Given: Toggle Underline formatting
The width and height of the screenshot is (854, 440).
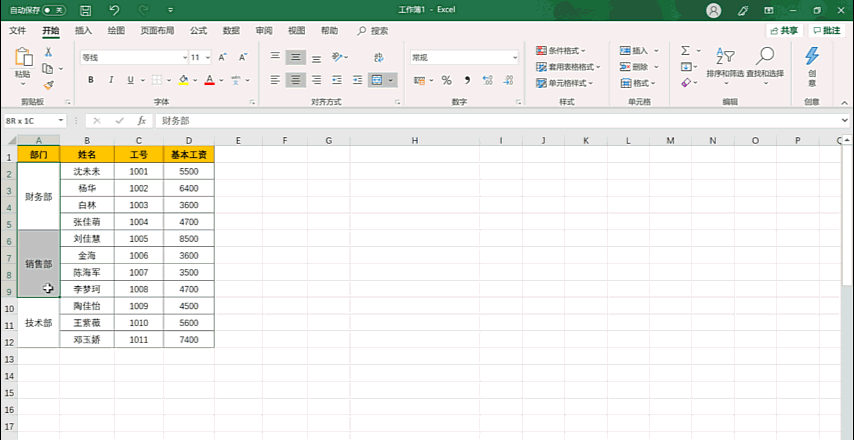Looking at the screenshot, I should coord(131,80).
